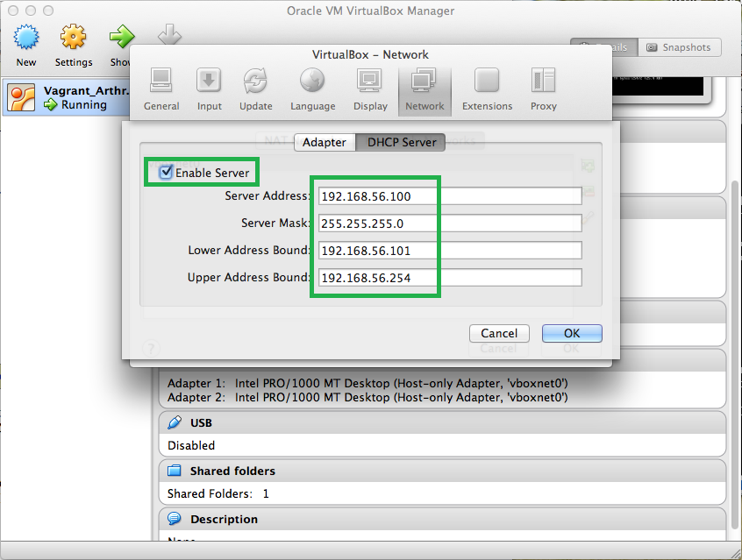Click the Discard down-arrow toolbar icon
Image resolution: width=742 pixels, height=560 pixels.
(169, 34)
